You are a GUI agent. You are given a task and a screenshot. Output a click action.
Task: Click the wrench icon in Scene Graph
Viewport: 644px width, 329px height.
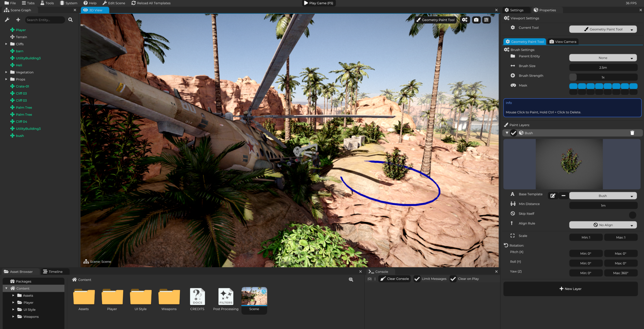(x=7, y=20)
